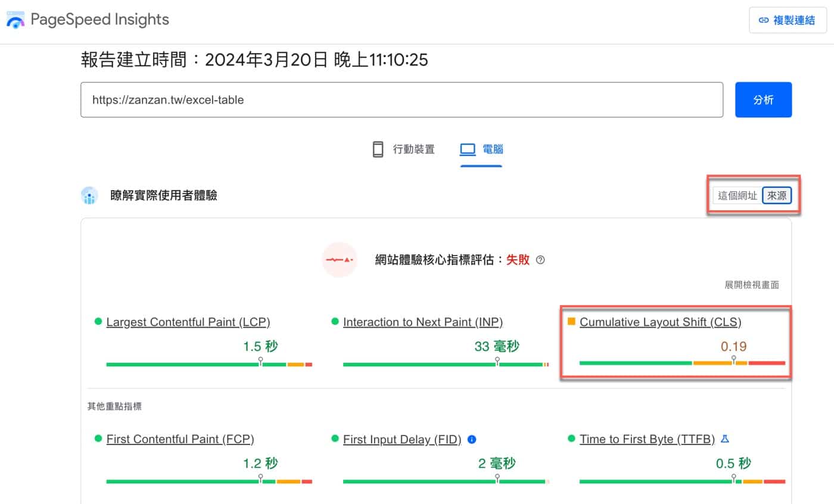
Task: Click the 0.19 CLS value
Action: tap(734, 346)
